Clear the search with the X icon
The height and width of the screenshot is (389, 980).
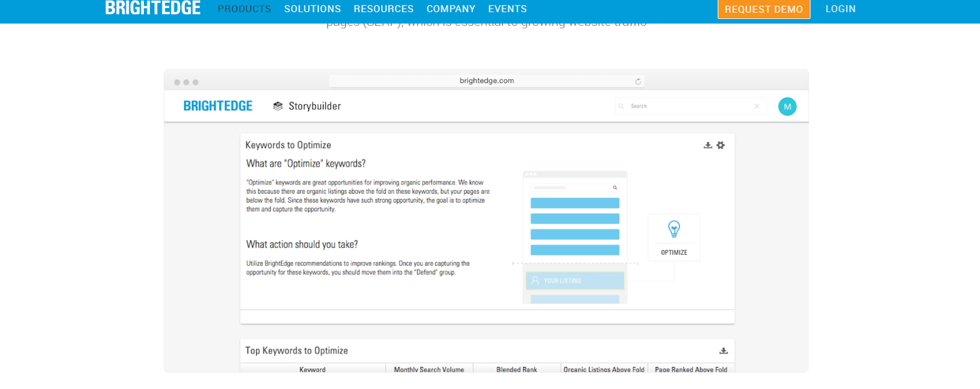pyautogui.click(x=756, y=106)
